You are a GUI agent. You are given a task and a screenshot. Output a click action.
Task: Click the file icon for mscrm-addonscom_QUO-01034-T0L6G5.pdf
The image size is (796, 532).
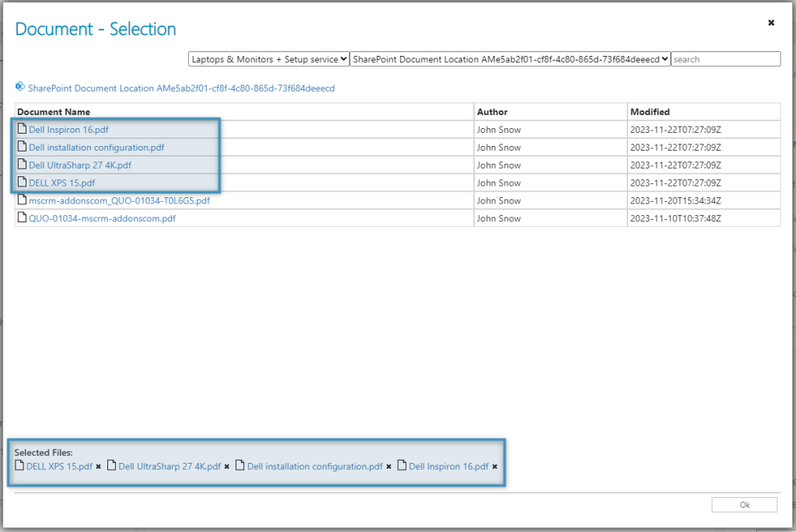coord(22,200)
